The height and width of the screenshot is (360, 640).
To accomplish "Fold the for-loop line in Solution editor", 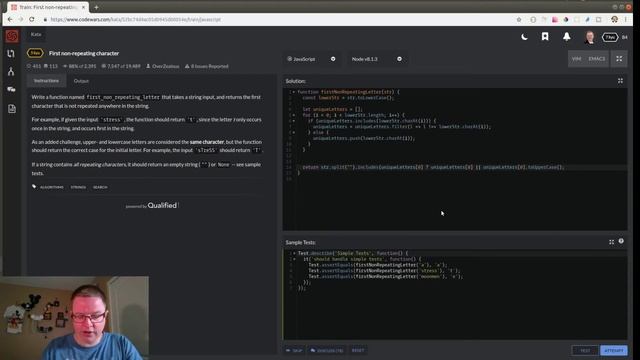I will [294, 115].
